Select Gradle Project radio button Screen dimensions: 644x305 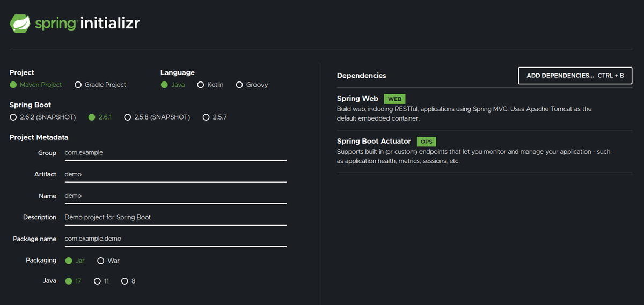point(100,85)
